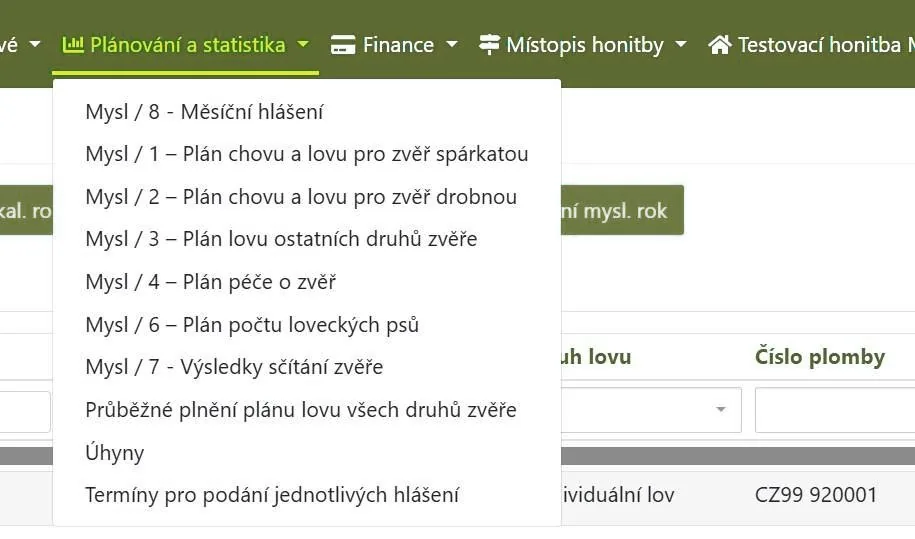This screenshot has width=915, height=539.
Task: Open the Místopis honitby menu
Action: point(582,45)
